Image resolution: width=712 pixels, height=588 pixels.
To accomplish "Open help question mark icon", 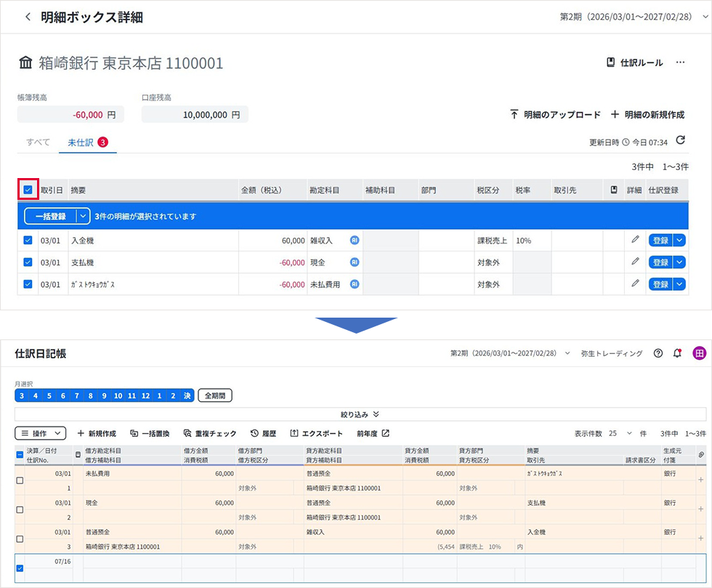I will pyautogui.click(x=658, y=353).
